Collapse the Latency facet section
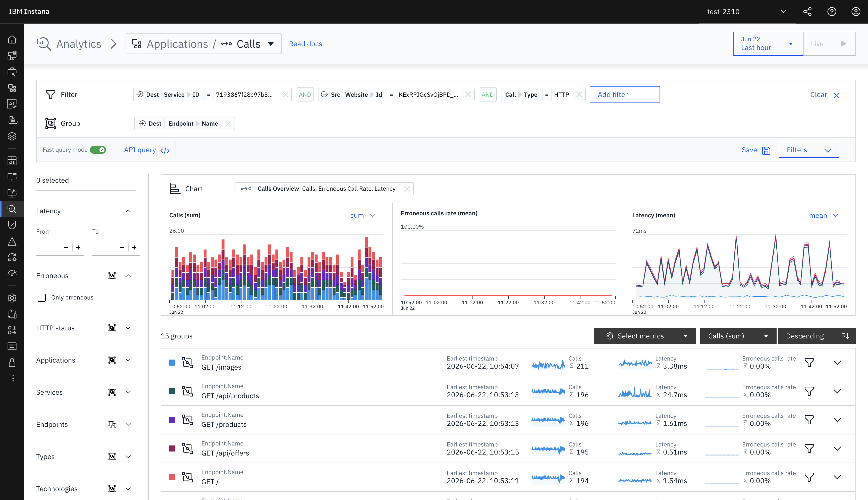 click(128, 211)
